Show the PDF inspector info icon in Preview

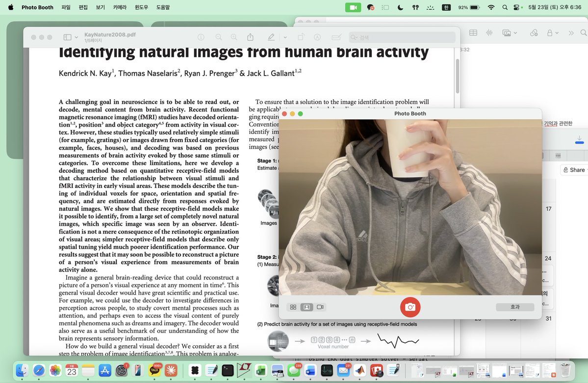(201, 37)
